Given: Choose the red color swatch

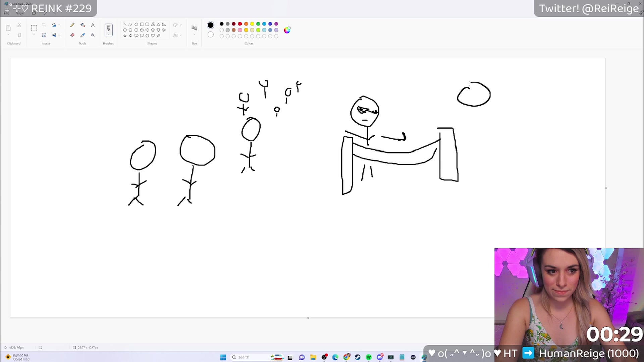Looking at the screenshot, I should point(240,24).
